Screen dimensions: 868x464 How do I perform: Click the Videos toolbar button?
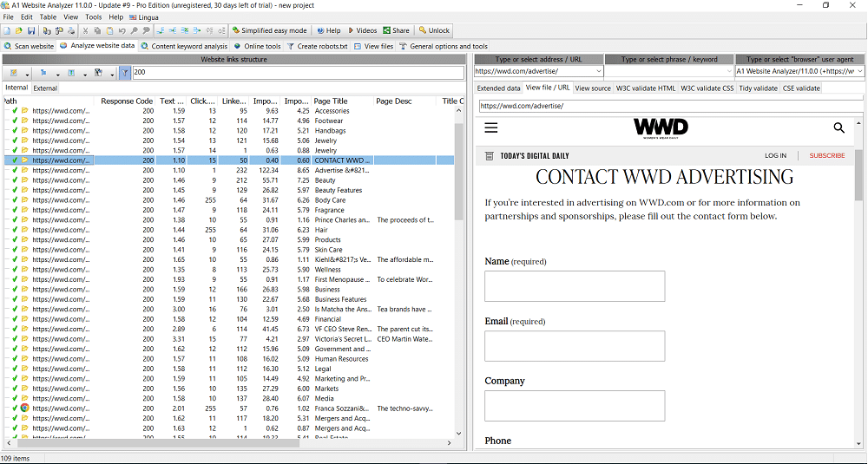(362, 30)
